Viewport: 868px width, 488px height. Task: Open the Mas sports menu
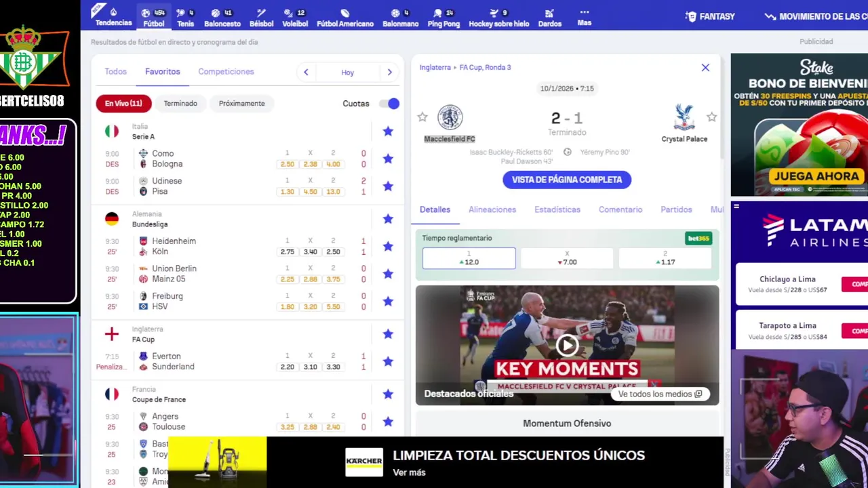click(x=585, y=17)
